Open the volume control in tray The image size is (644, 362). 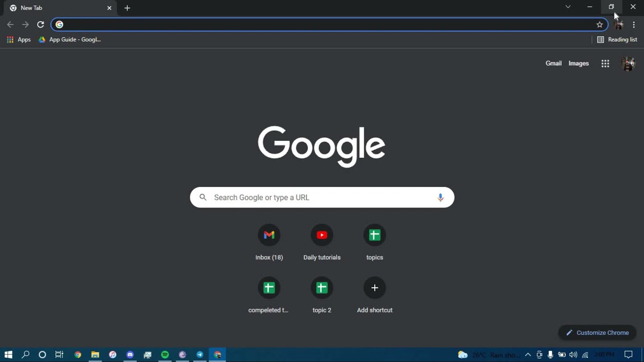(x=573, y=354)
